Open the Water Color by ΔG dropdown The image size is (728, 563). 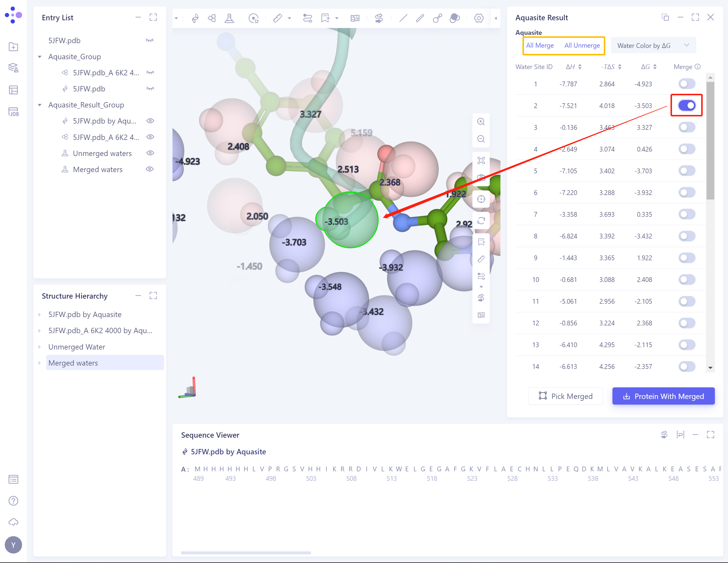[x=653, y=46]
